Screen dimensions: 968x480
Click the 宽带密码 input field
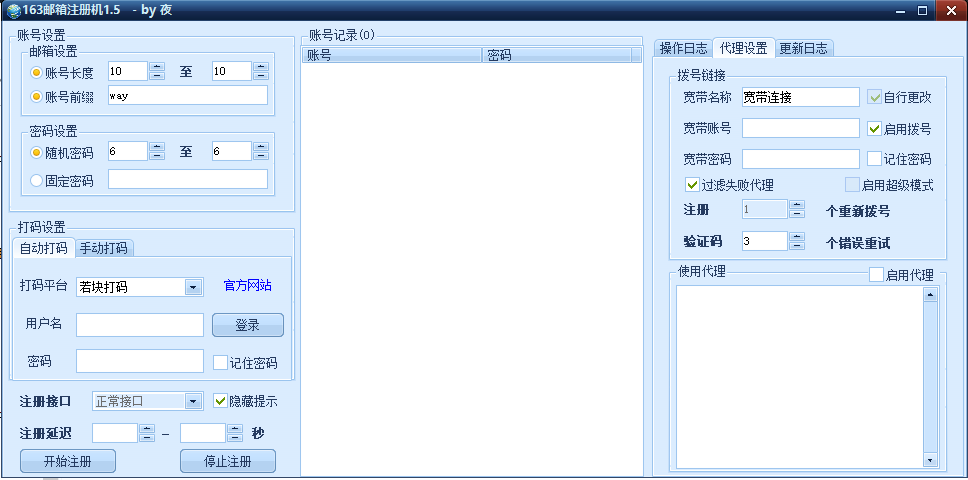pyautogui.click(x=801, y=159)
